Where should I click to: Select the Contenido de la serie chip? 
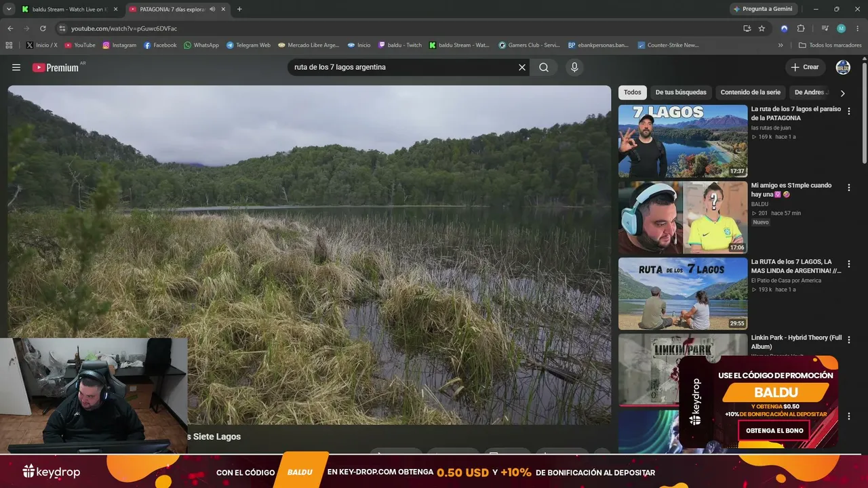point(750,92)
